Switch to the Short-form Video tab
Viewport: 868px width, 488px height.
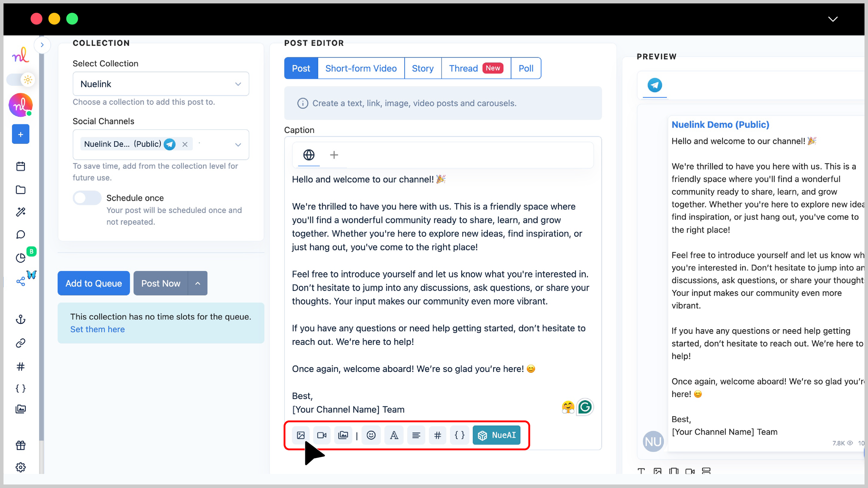coord(361,68)
